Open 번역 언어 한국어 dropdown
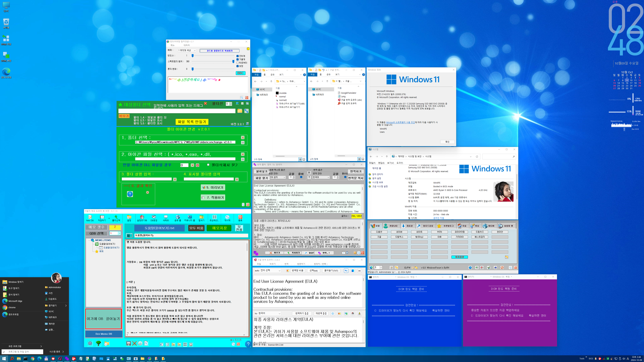 (x=321, y=177)
